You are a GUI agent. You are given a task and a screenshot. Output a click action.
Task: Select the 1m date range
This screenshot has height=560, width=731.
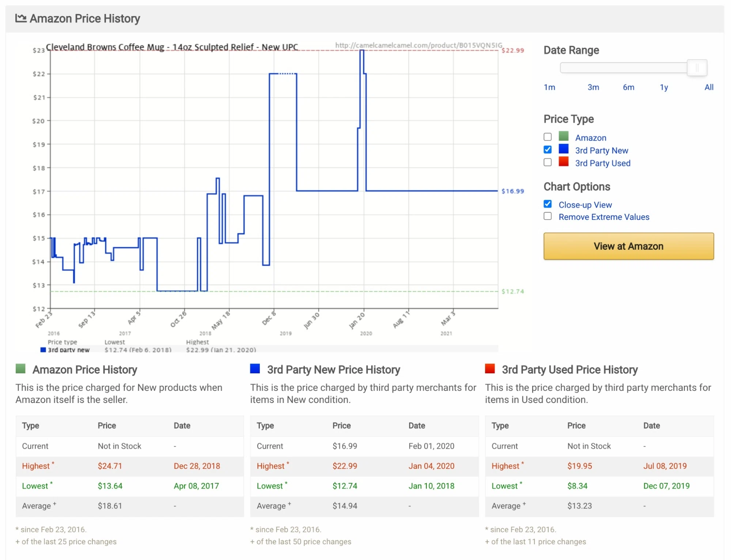tap(549, 87)
